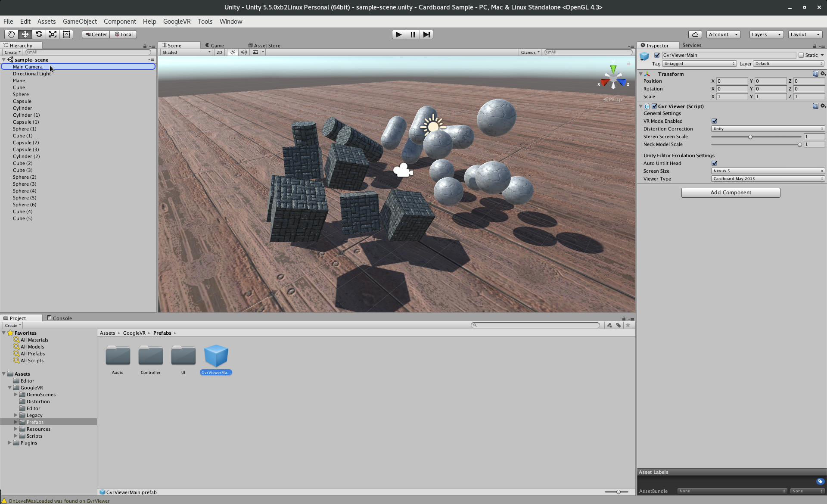Toggle scene audio speaker icon
The height and width of the screenshot is (504, 827).
pyautogui.click(x=244, y=52)
